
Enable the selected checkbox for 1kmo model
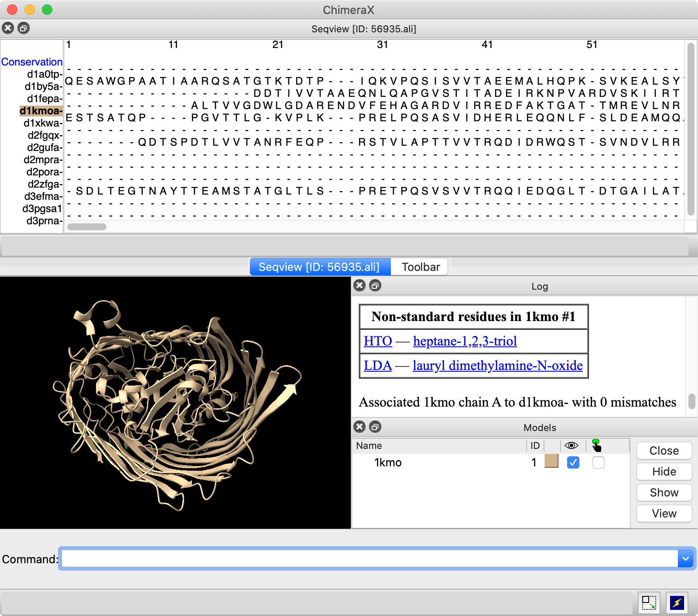[x=599, y=462]
